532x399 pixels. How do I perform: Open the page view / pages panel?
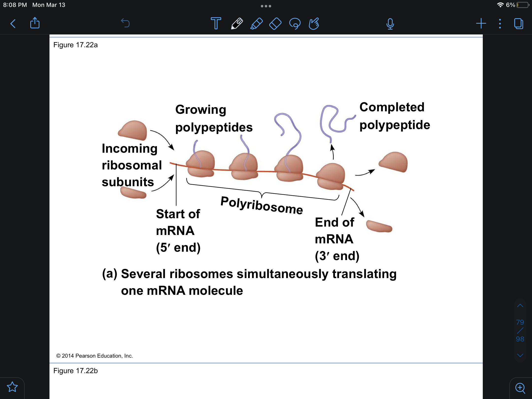coord(519,24)
